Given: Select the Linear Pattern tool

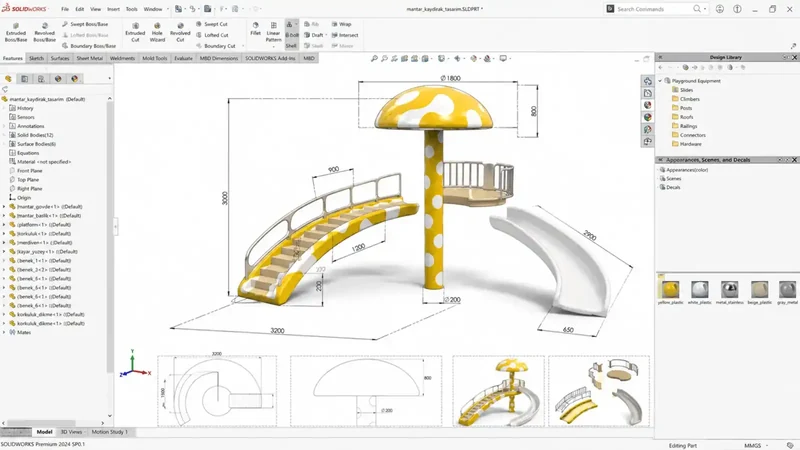Looking at the screenshot, I should point(273,32).
